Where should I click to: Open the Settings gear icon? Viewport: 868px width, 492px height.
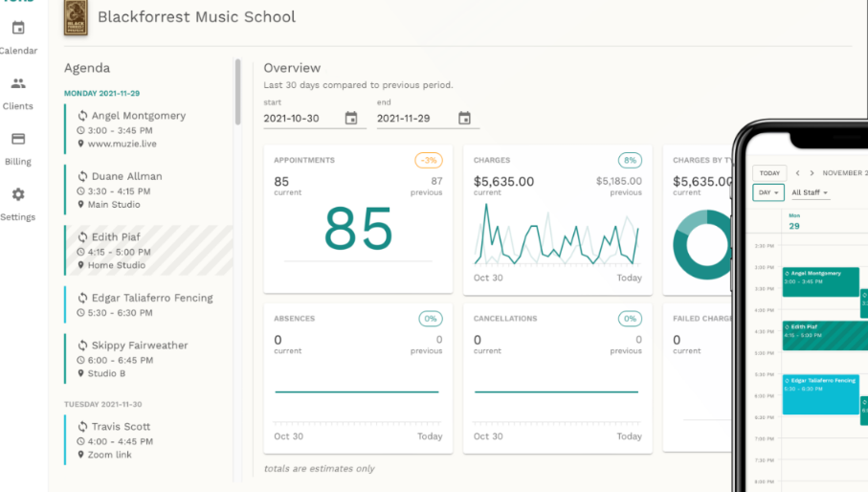[18, 194]
